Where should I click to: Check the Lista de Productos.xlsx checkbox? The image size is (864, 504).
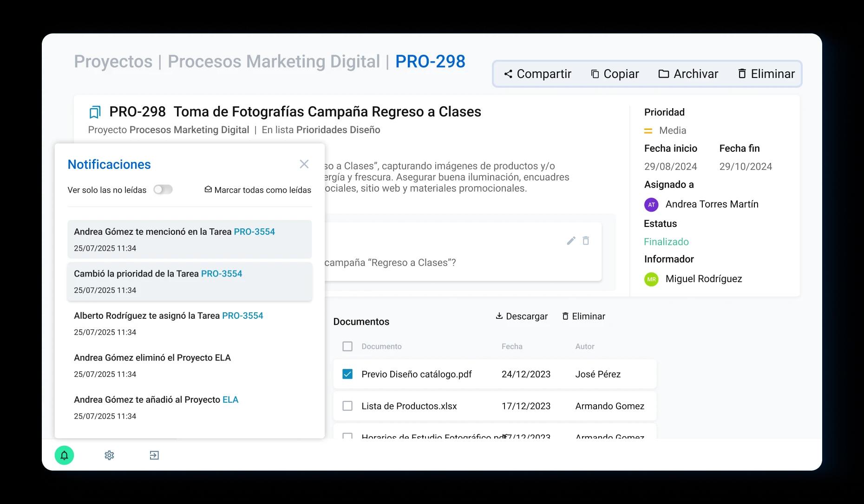pos(347,406)
